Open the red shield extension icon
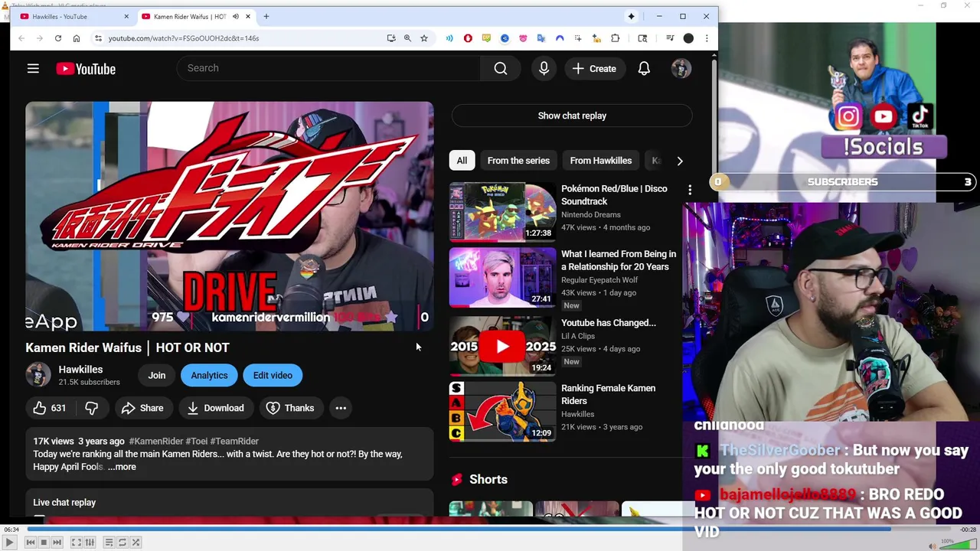 pyautogui.click(x=468, y=38)
